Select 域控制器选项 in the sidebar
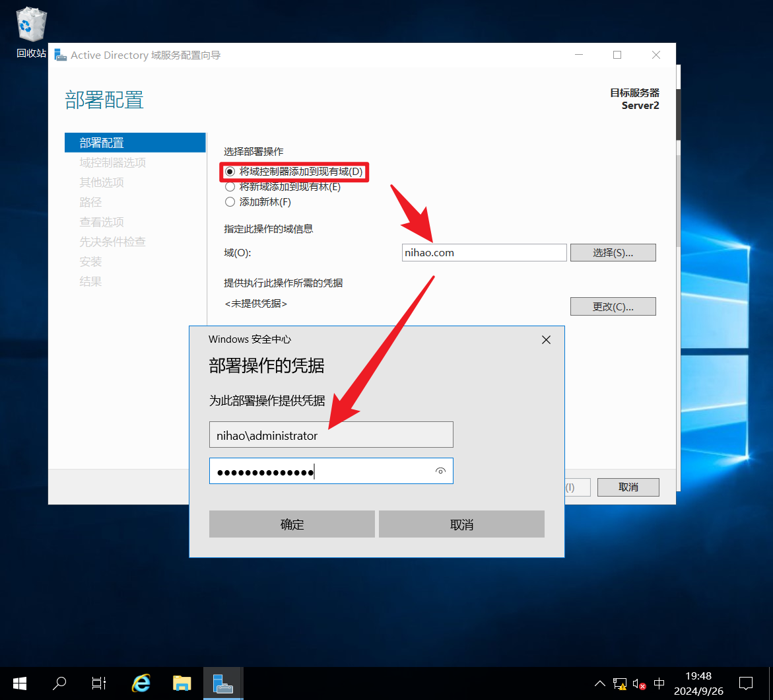 [112, 163]
